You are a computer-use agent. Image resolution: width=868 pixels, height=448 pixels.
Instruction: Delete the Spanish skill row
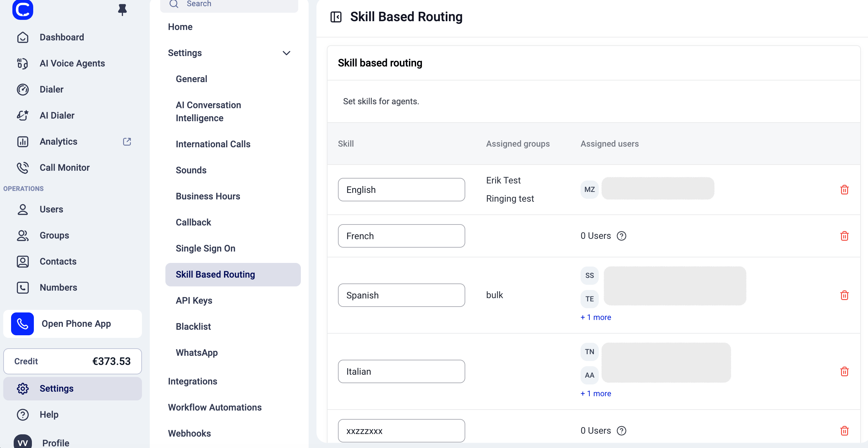844,295
